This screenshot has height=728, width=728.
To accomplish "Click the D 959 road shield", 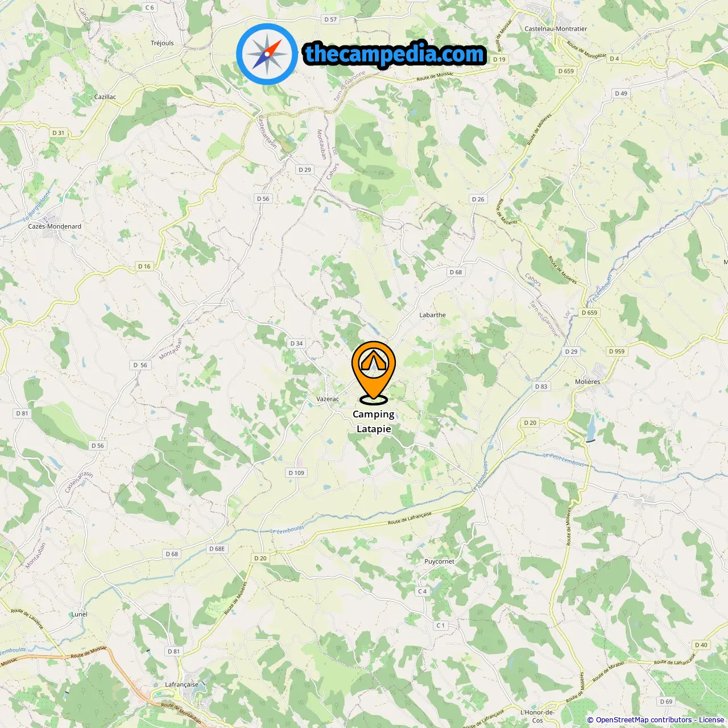I will [617, 351].
